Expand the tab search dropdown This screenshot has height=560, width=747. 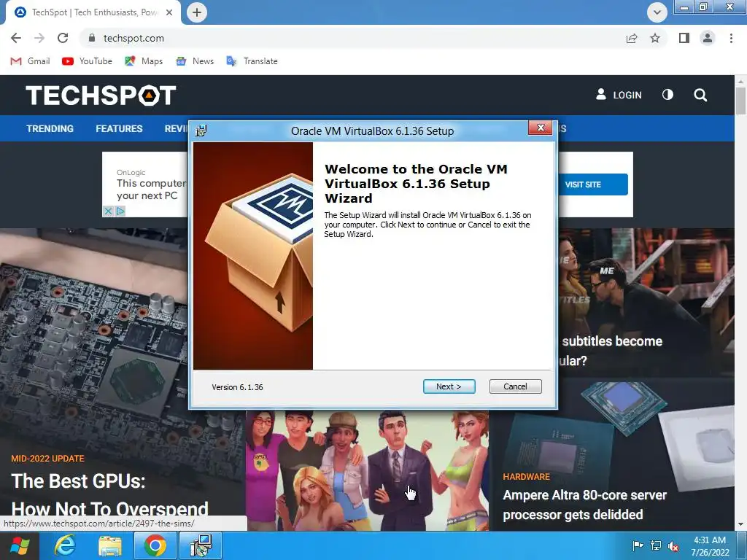coord(657,12)
